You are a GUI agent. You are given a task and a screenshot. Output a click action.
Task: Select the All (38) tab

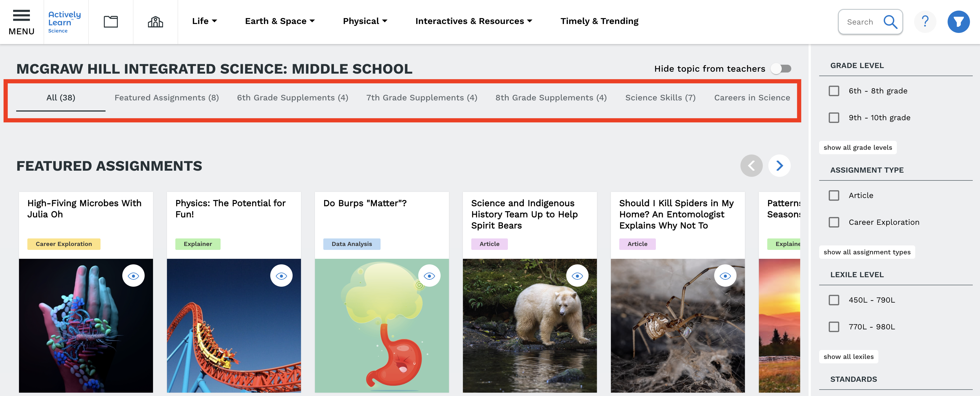point(61,98)
